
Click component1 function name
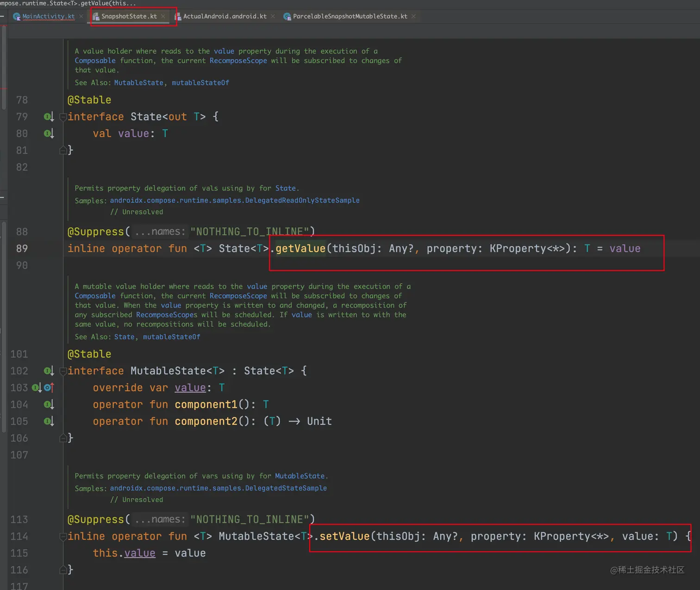tap(206, 405)
